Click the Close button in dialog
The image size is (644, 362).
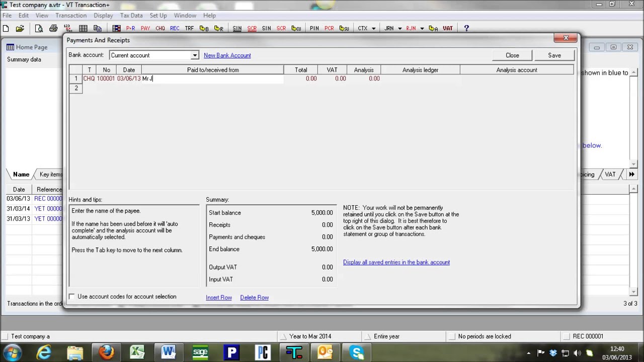click(512, 55)
